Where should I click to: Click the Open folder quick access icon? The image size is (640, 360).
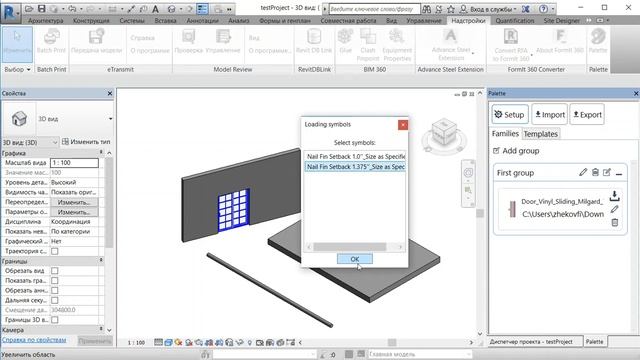pos(29,9)
